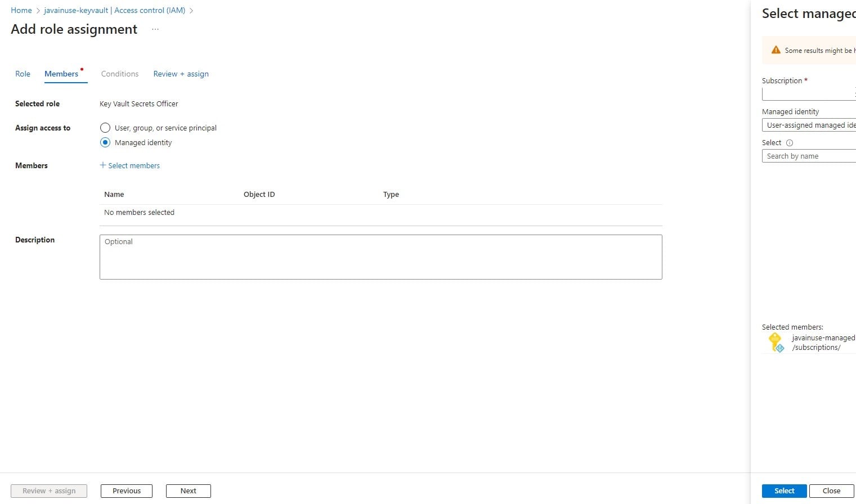This screenshot has height=504, width=856.
Task: Focus the Search by name field
Action: [809, 156]
